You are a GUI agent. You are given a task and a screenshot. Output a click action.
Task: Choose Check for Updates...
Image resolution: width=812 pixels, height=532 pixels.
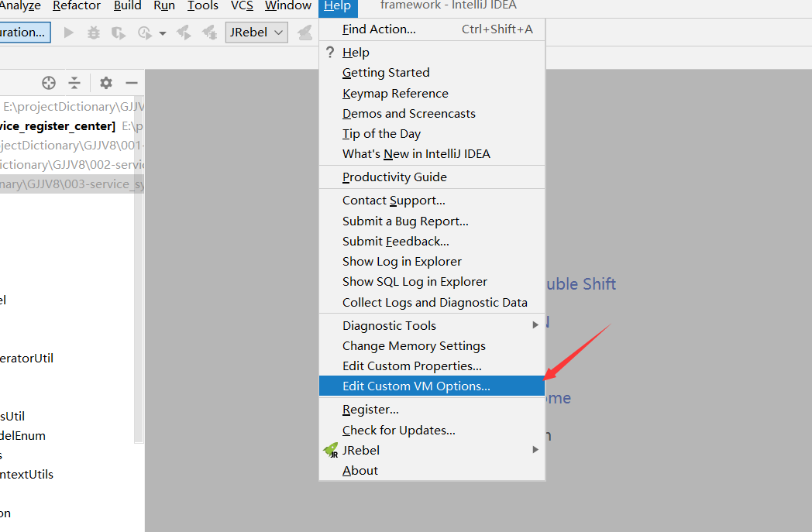point(432,430)
